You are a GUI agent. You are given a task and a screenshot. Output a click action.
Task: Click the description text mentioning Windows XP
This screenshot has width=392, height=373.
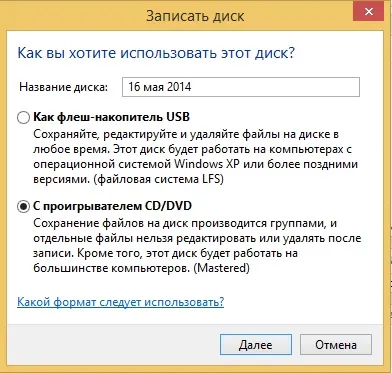pos(196,157)
